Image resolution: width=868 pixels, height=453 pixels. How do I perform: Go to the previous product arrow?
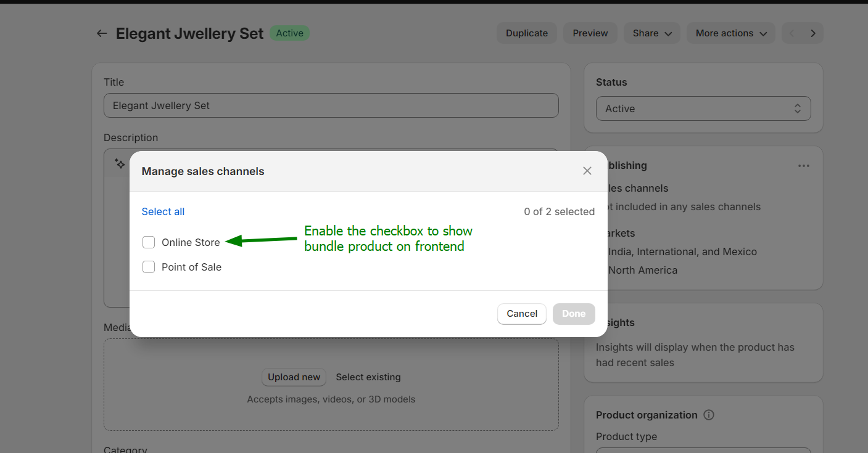point(792,33)
